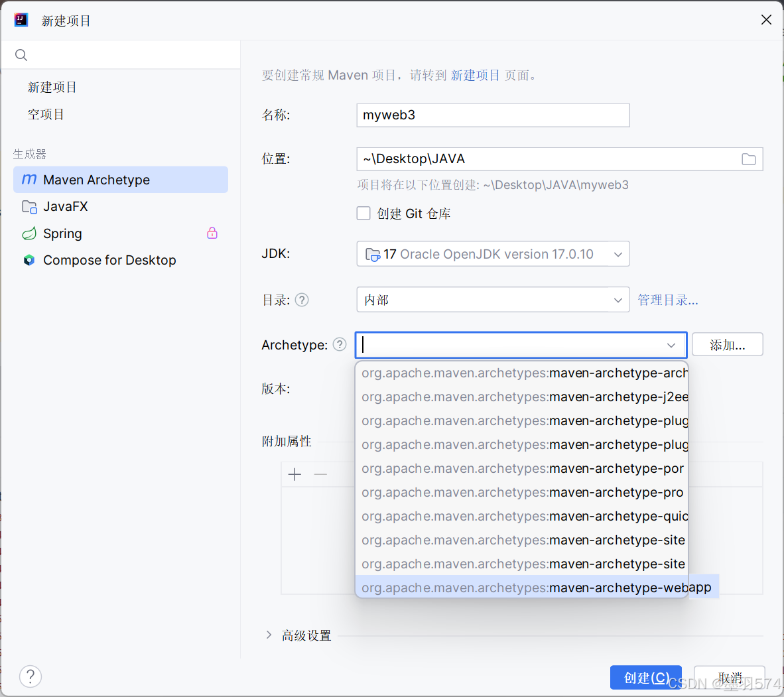The height and width of the screenshot is (697, 784).
Task: Click the help icon beside Archetype label
Action: 340,344
